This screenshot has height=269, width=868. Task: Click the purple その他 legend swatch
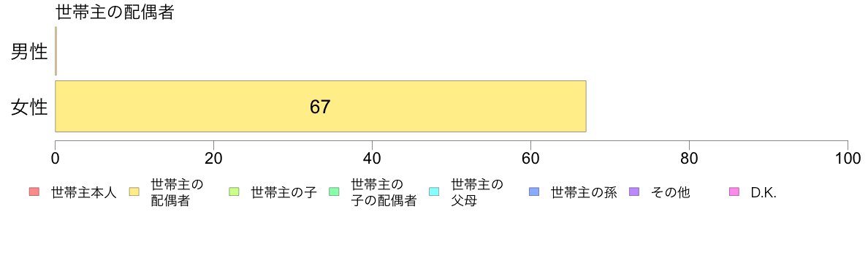tap(634, 192)
